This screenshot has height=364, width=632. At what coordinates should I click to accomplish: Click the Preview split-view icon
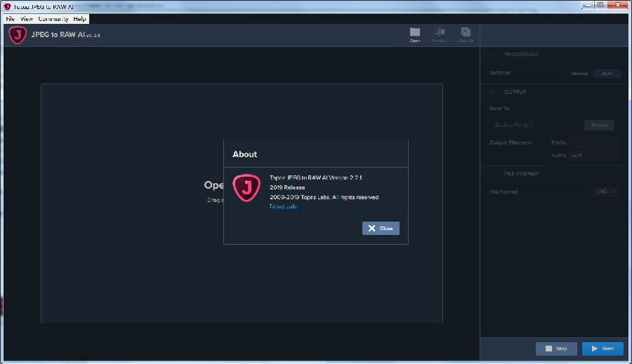439,32
